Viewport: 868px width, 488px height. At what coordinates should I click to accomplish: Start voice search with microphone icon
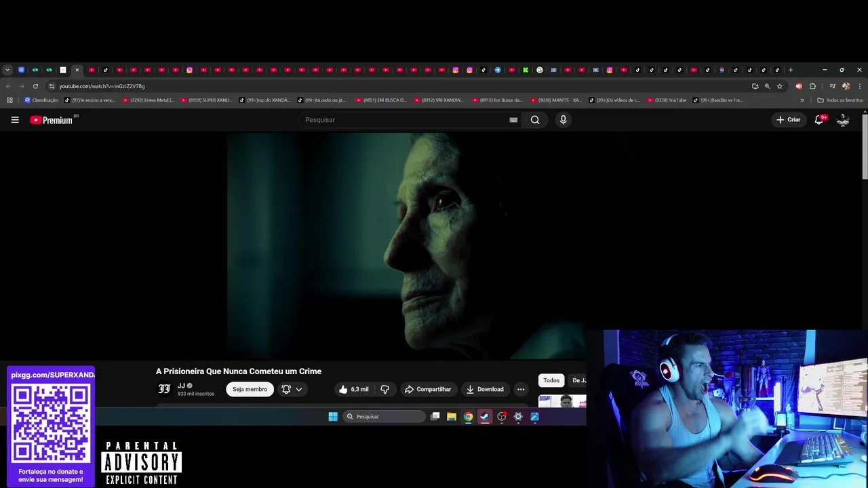pyautogui.click(x=563, y=120)
